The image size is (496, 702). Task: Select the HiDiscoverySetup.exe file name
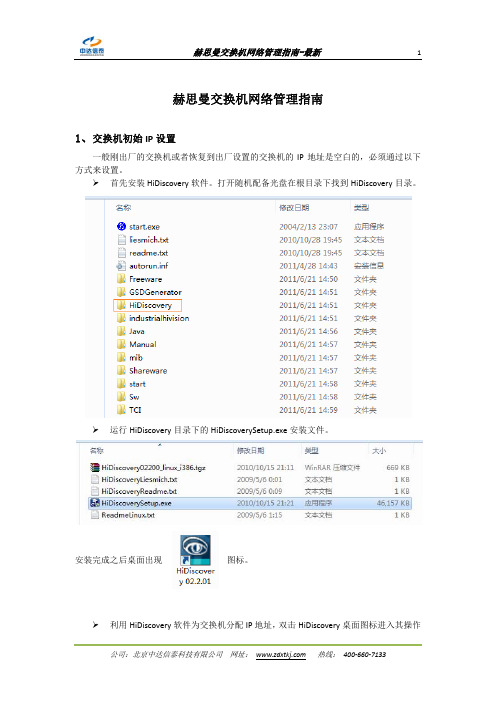(x=136, y=503)
